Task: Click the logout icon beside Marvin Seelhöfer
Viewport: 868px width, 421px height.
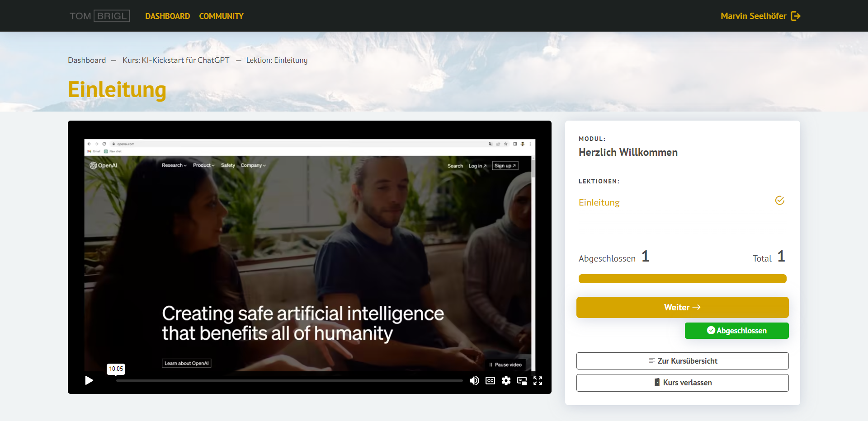Action: (796, 16)
